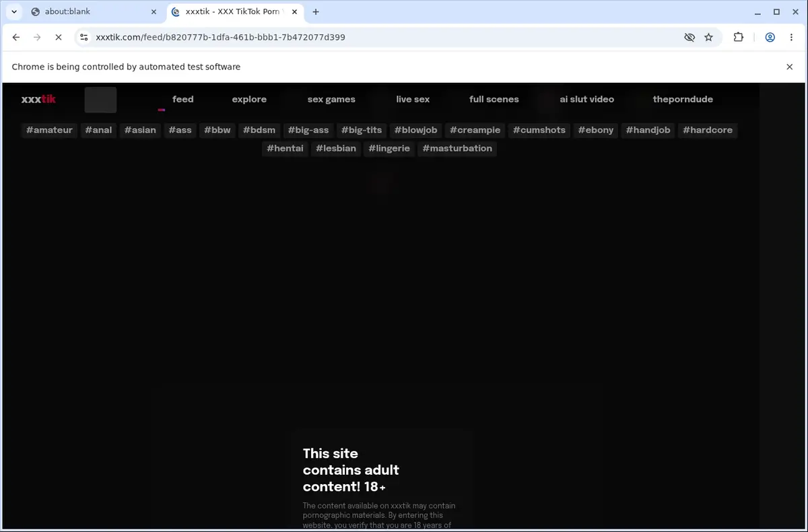Select the #amateur tag
This screenshot has width=808, height=532.
pos(49,130)
